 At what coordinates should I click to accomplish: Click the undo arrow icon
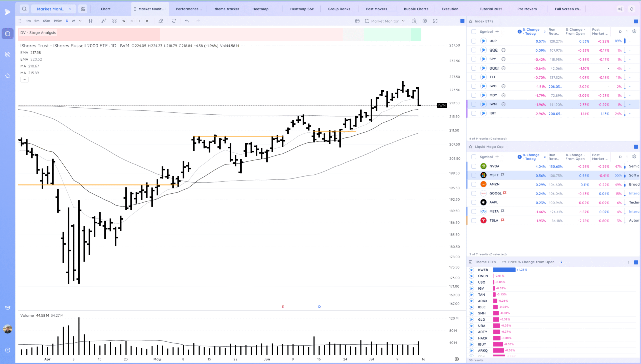click(187, 21)
